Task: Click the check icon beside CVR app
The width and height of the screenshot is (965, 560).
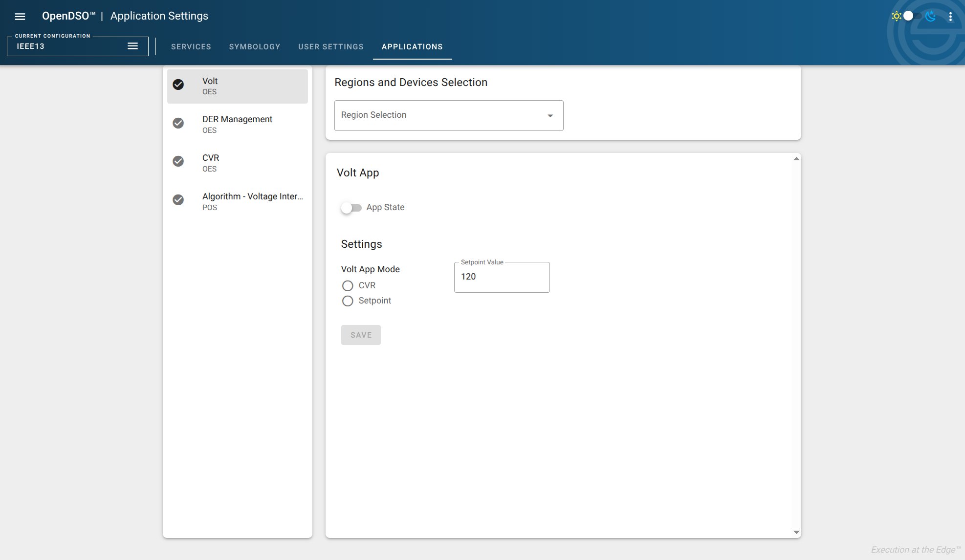Action: [x=178, y=161]
